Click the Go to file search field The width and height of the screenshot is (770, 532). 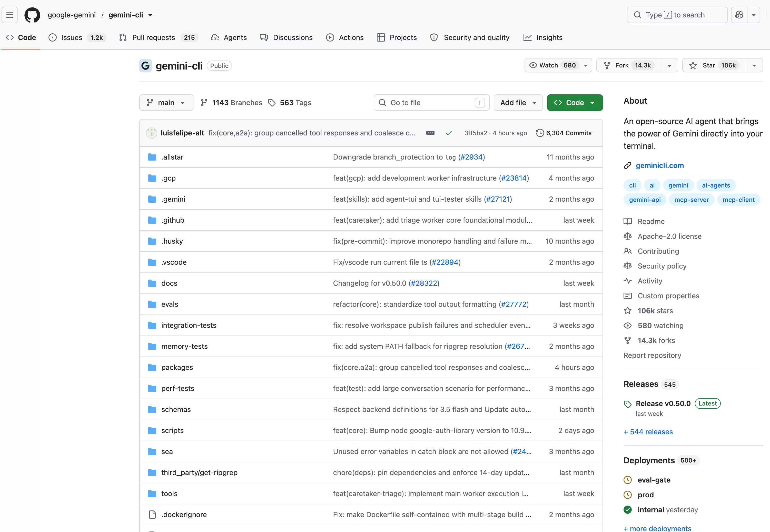[431, 103]
